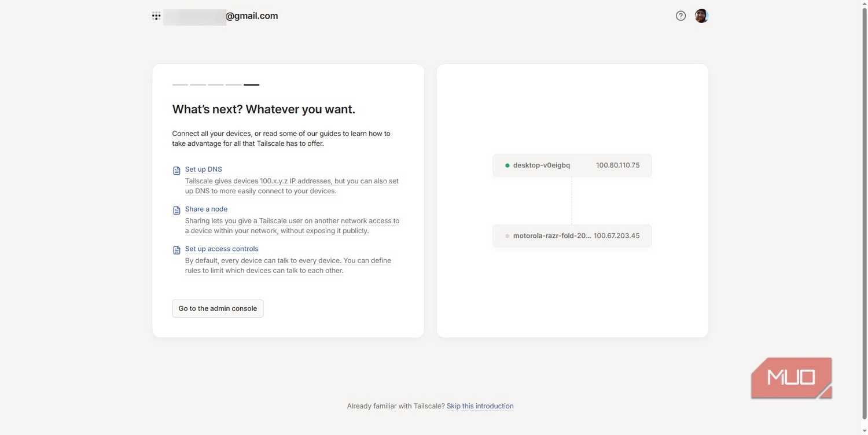Click the document icon beside Set up access controls
868x435 pixels.
tap(177, 250)
